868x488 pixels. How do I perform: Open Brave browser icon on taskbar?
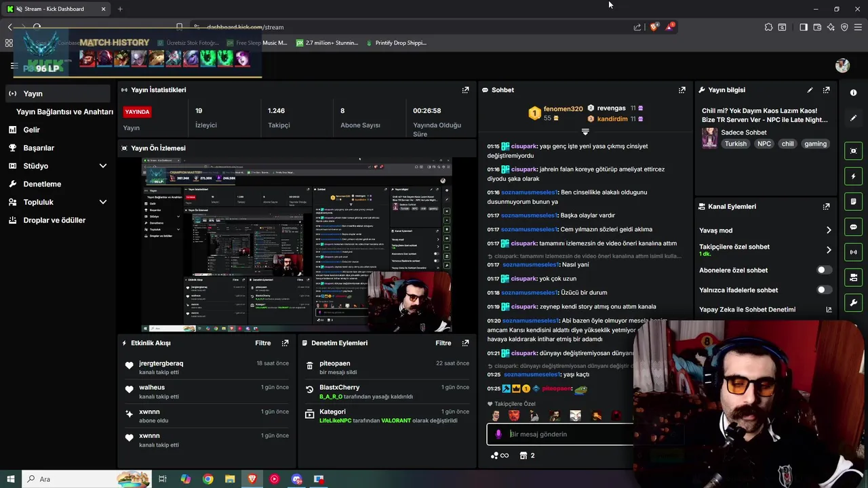coord(252,479)
